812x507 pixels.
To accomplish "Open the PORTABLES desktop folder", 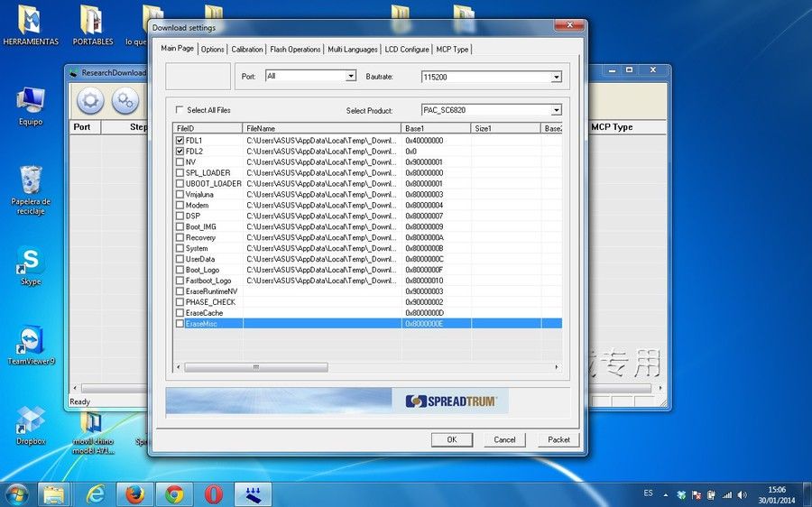I will 93,26.
